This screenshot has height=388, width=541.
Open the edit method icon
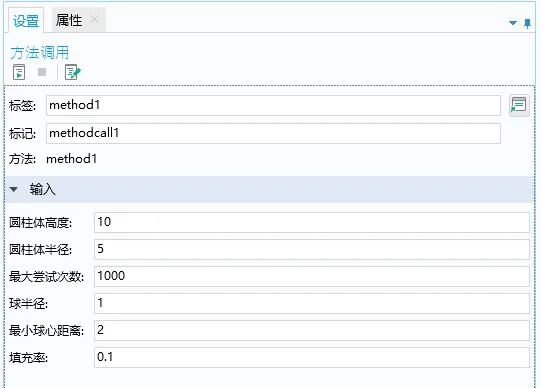tap(72, 72)
